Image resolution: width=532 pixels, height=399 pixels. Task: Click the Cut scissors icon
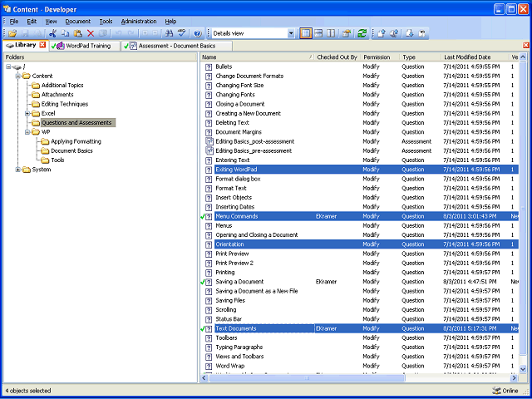[x=52, y=33]
